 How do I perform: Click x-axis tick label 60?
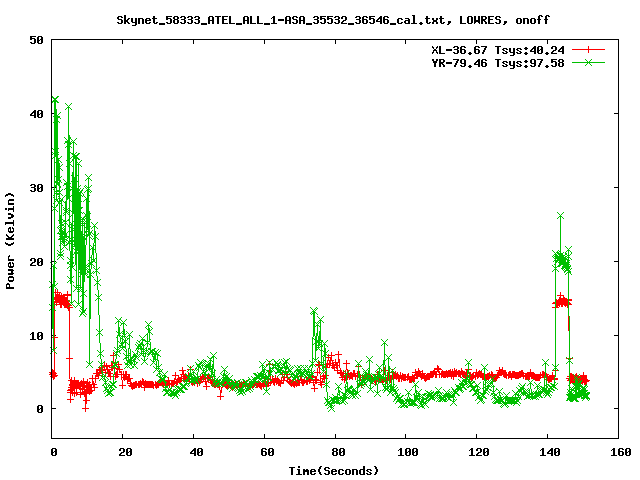pos(267,452)
